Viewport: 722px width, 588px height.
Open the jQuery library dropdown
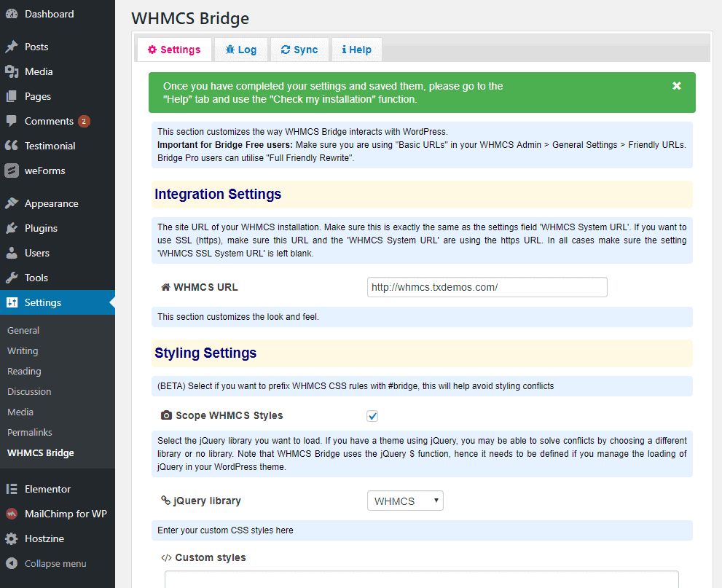[x=405, y=501]
